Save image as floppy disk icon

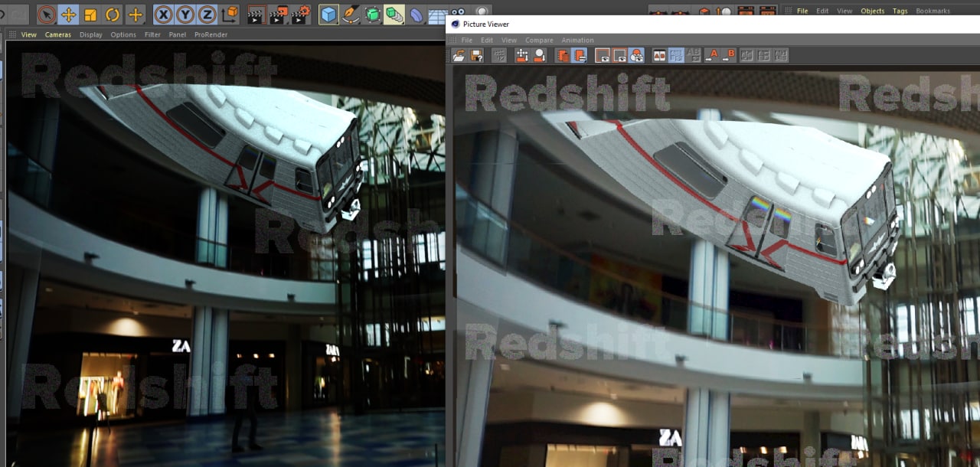[476, 55]
